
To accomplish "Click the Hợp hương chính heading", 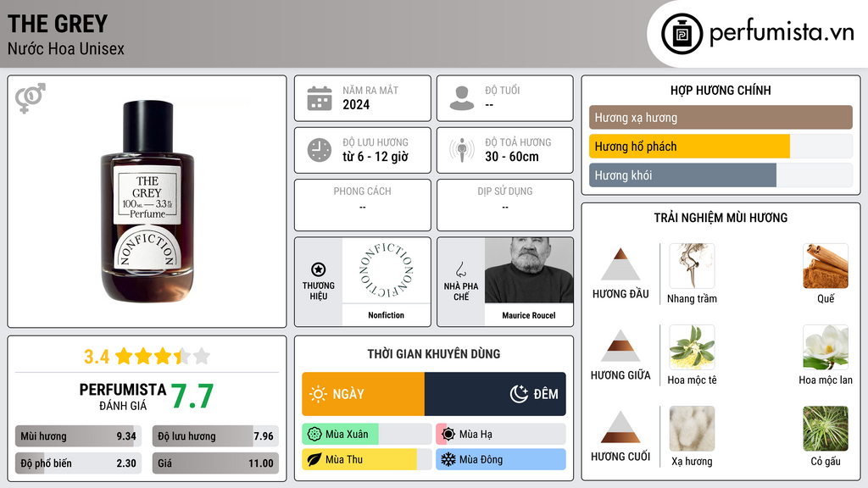I will [x=721, y=90].
